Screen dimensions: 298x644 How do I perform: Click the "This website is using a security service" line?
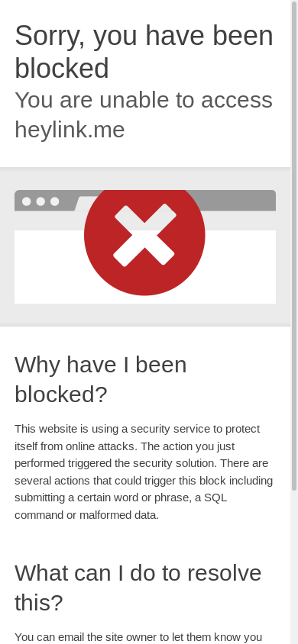138,429
